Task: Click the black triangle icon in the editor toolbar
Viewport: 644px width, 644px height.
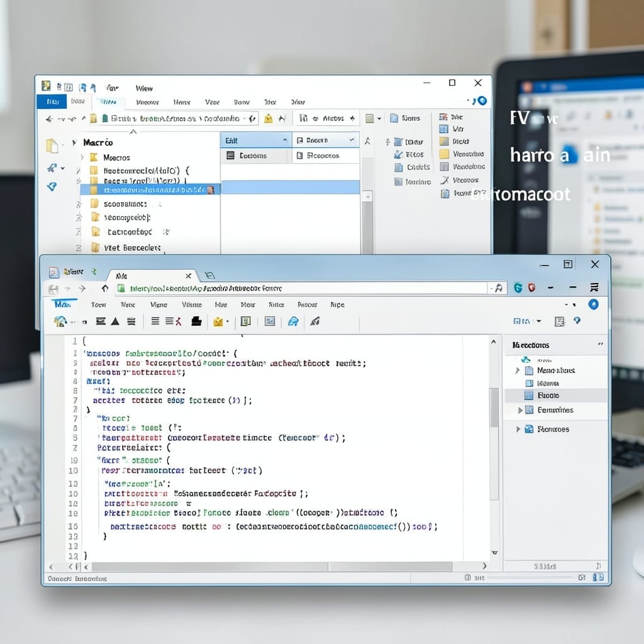Action: (x=115, y=321)
